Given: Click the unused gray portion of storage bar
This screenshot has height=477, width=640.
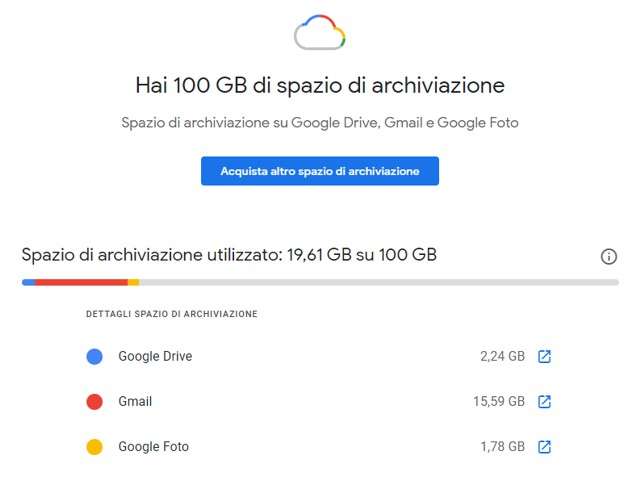Looking at the screenshot, I should [378, 283].
